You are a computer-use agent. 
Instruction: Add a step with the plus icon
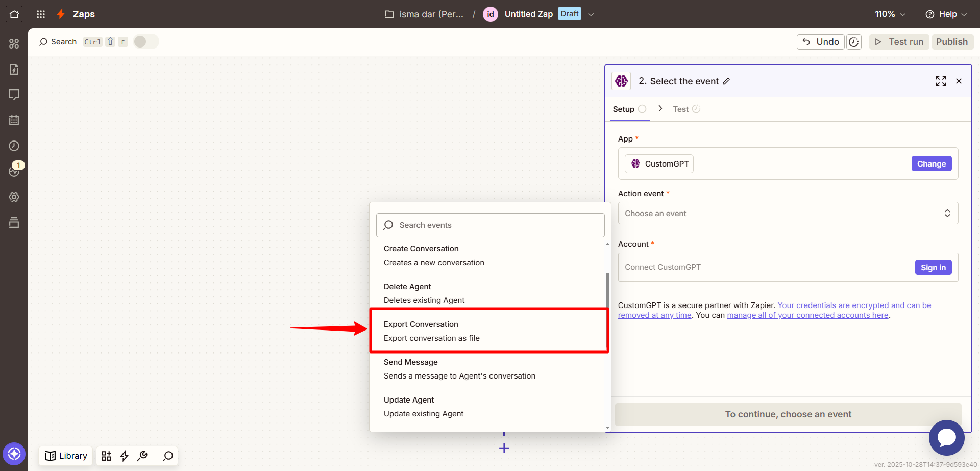(x=504, y=448)
